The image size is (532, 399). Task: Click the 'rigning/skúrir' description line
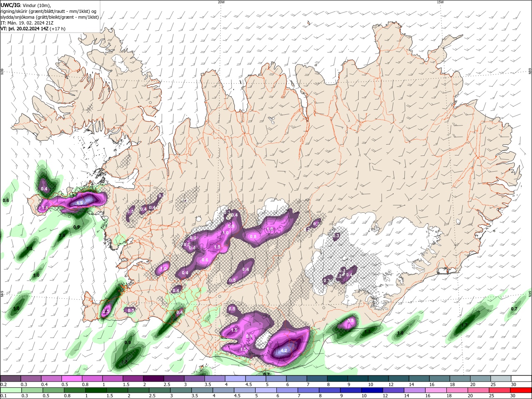click(49, 11)
